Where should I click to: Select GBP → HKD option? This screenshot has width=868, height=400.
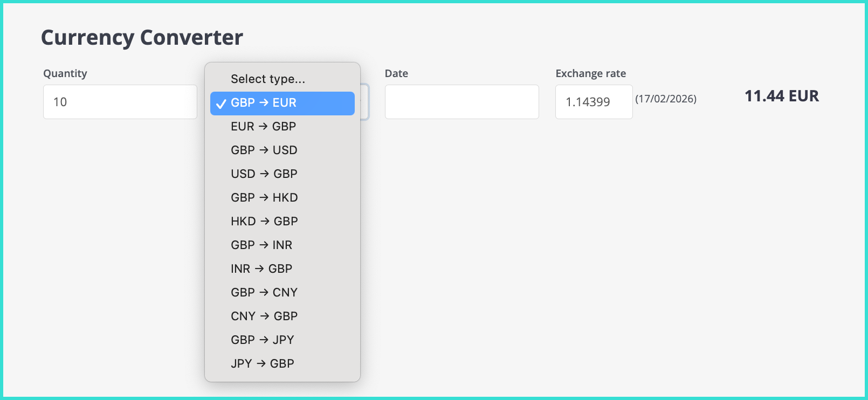tap(264, 198)
